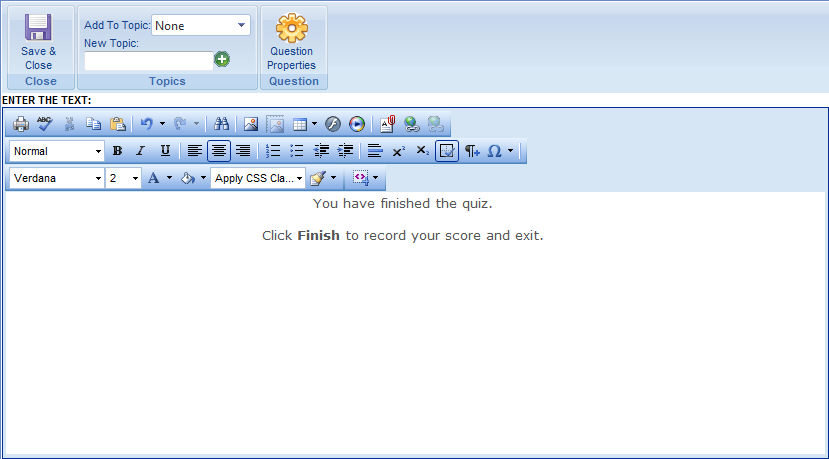Expand the code snippet dropdown arrow
This screenshot has height=459, width=829.
point(375,178)
